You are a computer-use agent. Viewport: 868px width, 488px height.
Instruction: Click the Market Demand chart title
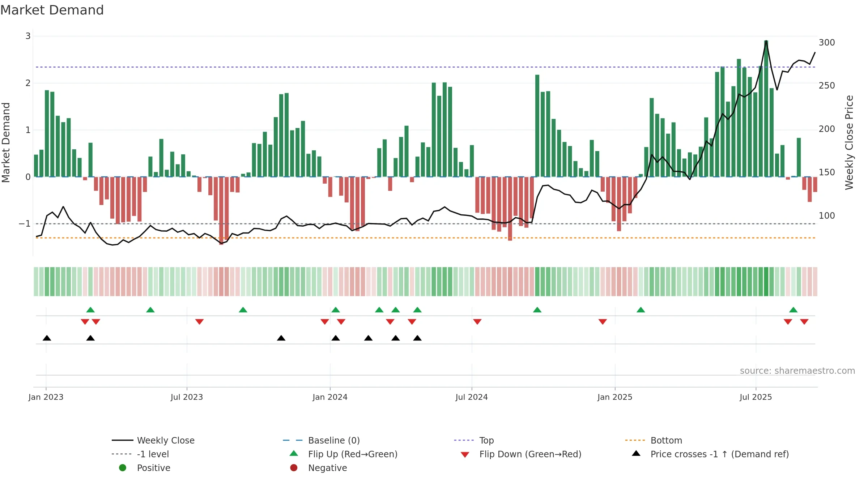coord(52,10)
